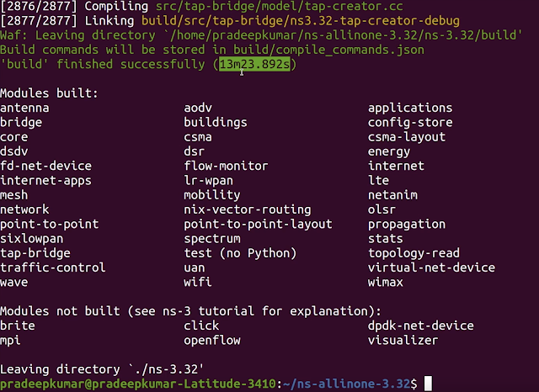Select the lr-wpan module name

pyautogui.click(x=208, y=181)
